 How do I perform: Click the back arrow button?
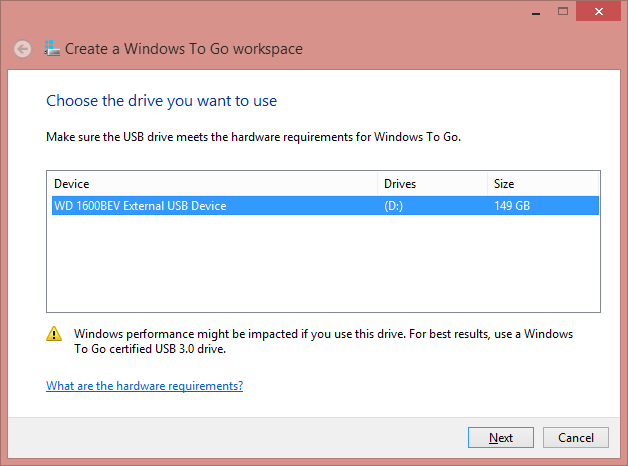[x=22, y=49]
